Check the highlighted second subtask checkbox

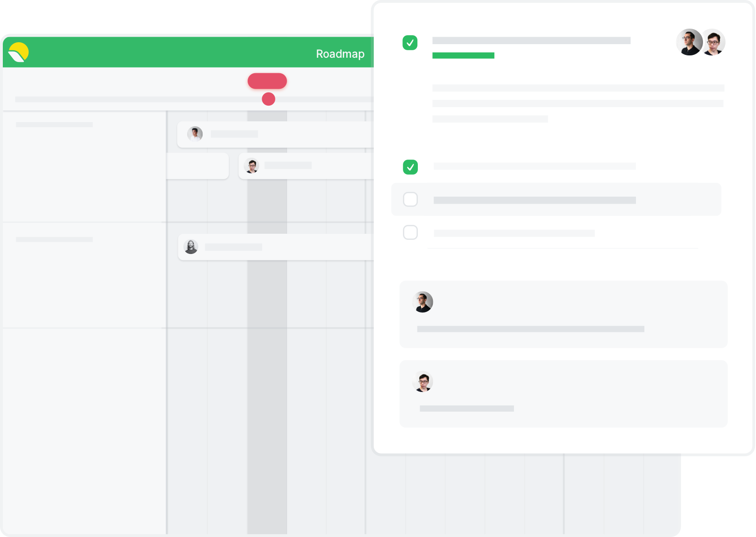click(x=410, y=199)
